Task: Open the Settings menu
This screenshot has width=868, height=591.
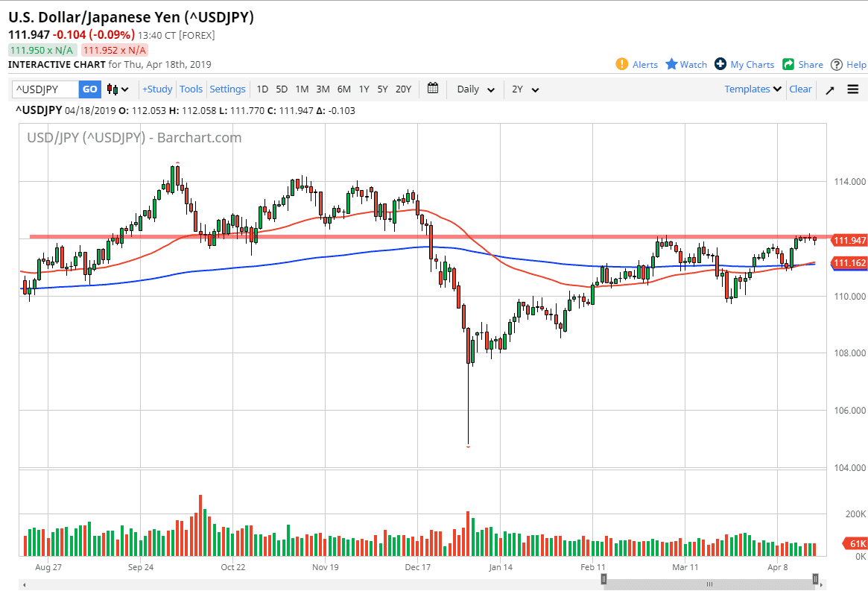Action: (227, 89)
